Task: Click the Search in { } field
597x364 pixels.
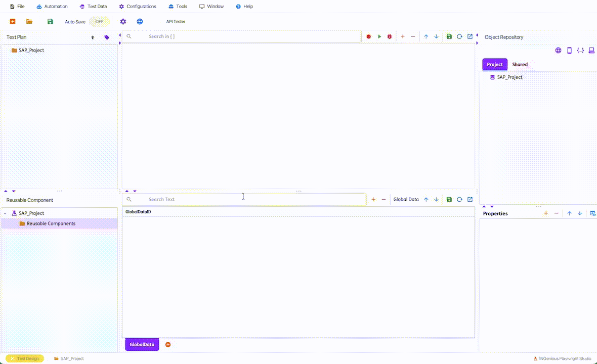Action: (241, 36)
